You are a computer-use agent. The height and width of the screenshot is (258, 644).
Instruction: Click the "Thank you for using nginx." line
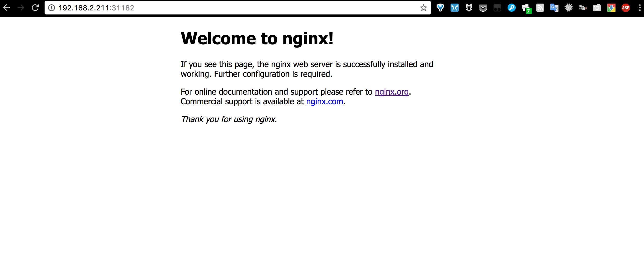coord(229,119)
